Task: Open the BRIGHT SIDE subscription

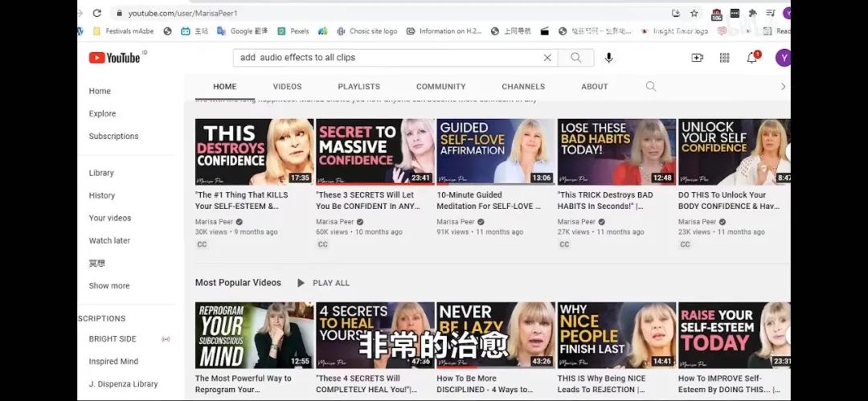Action: click(113, 339)
